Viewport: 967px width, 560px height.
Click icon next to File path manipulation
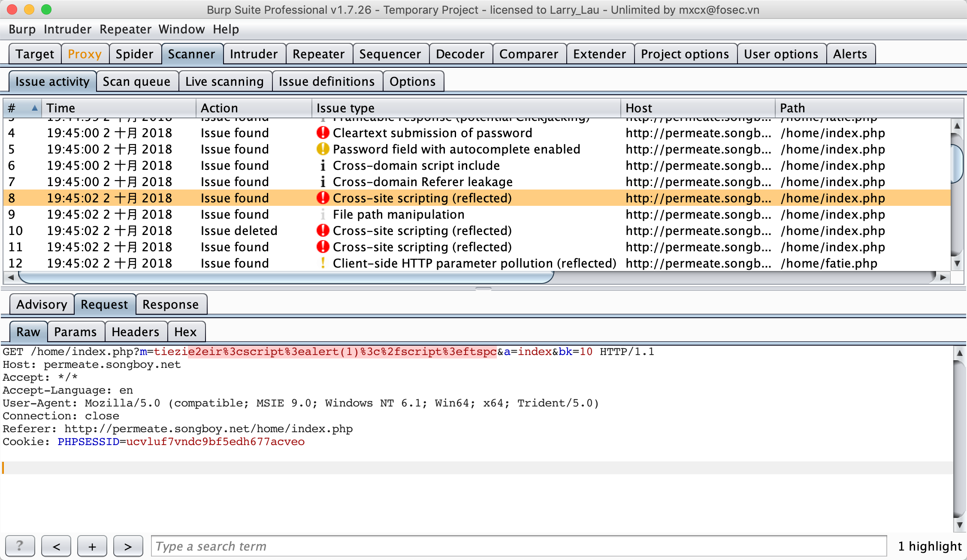click(323, 214)
